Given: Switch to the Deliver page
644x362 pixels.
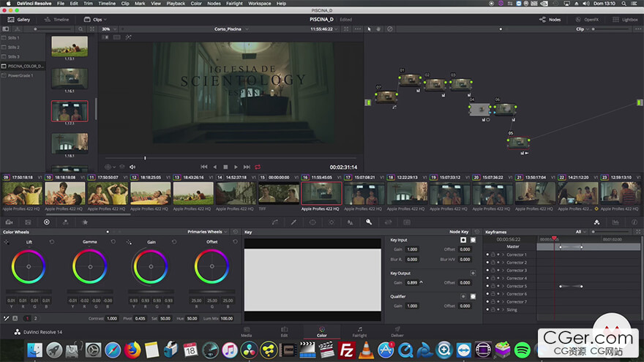Looking at the screenshot, I should (397, 331).
